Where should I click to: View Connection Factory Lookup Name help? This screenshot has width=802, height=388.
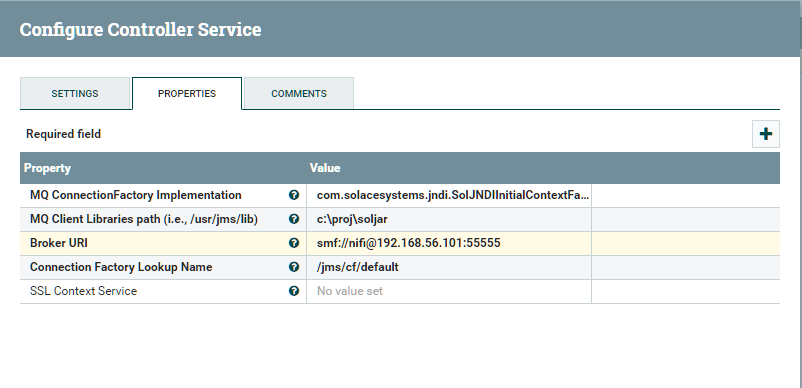294,267
